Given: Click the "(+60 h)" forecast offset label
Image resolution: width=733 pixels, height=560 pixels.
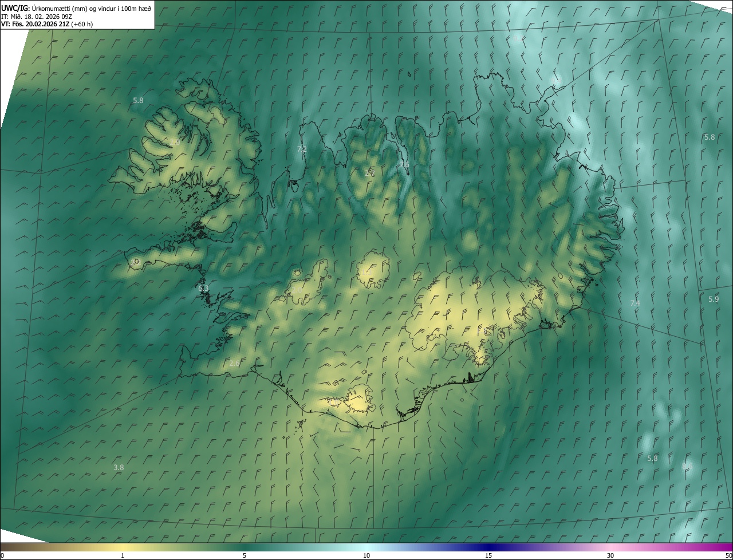Looking at the screenshot, I should pos(82,24).
